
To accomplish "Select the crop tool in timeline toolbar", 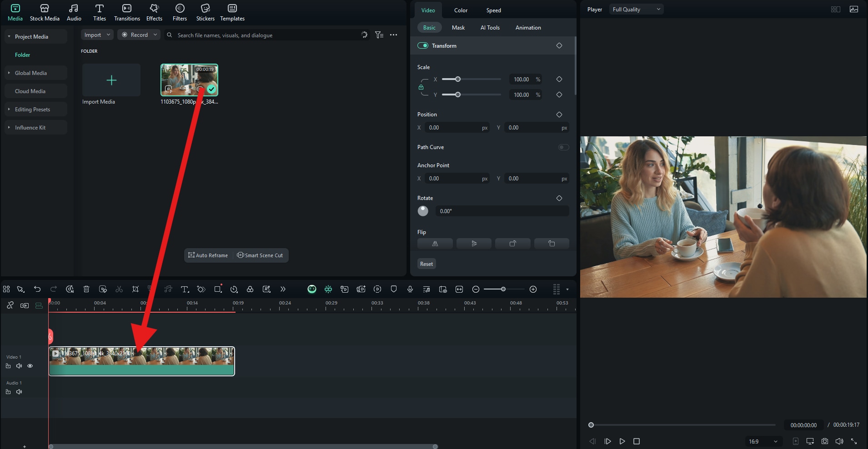I will (x=135, y=289).
